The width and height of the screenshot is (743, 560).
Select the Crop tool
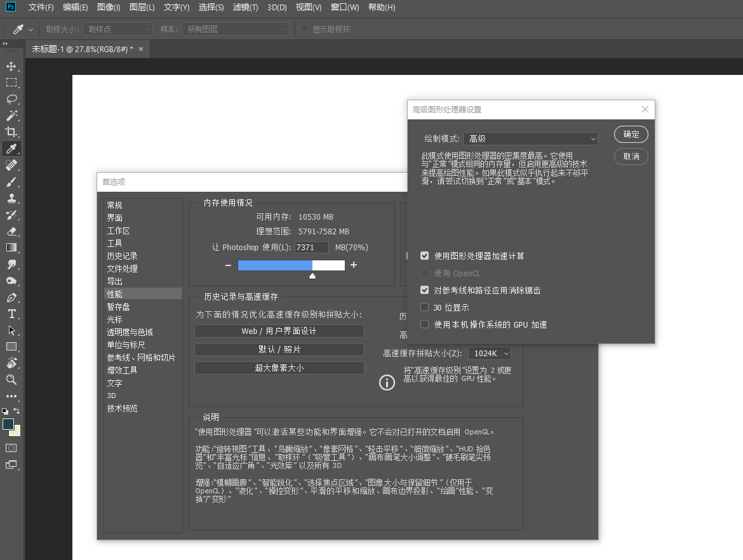[13, 132]
